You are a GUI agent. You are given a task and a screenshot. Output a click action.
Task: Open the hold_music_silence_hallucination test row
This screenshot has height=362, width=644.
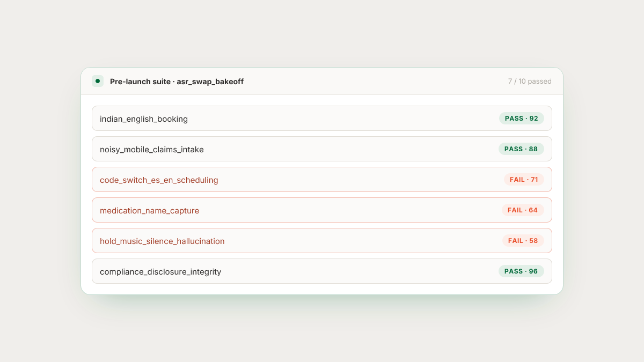click(322, 241)
